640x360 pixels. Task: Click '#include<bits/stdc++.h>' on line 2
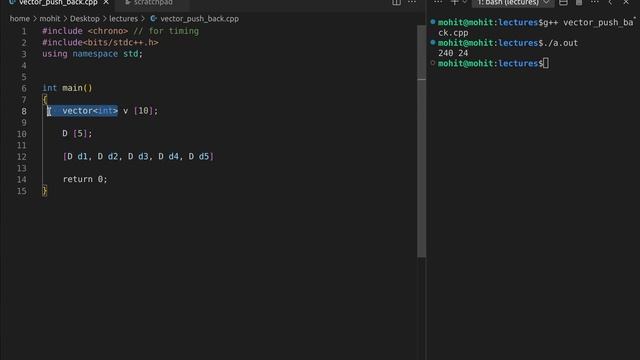click(x=100, y=42)
